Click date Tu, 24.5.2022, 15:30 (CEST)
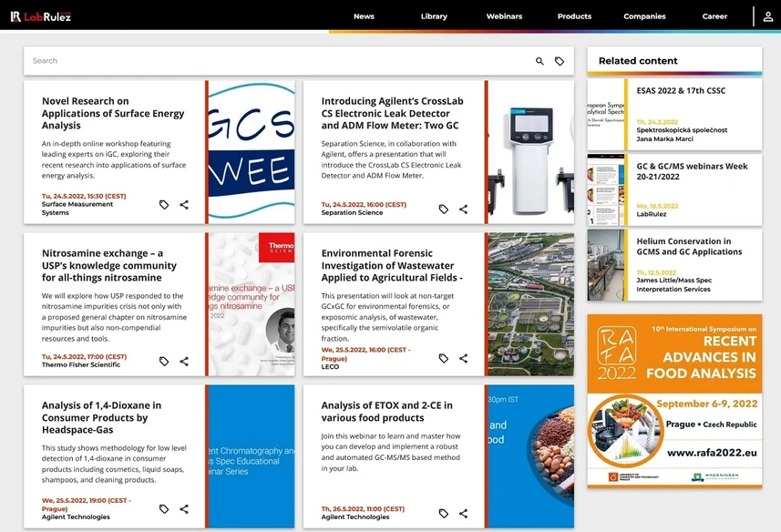Screen dimensions: 781x532 pos(84,196)
